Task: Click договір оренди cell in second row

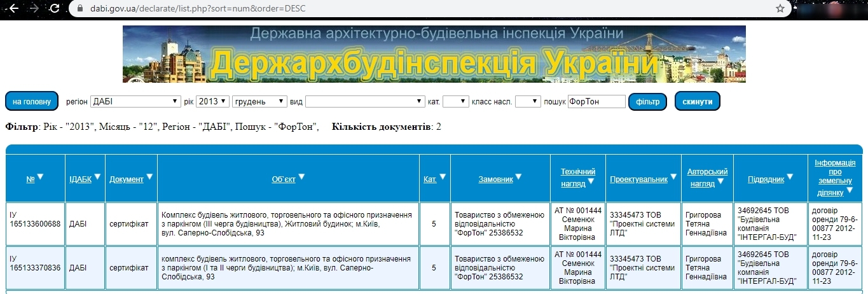Action: click(x=835, y=268)
